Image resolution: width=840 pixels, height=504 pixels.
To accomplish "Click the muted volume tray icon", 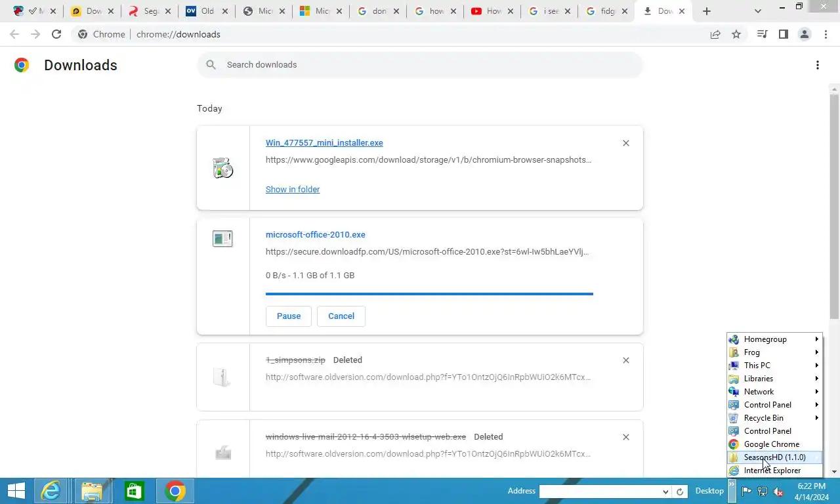I will 778,492.
